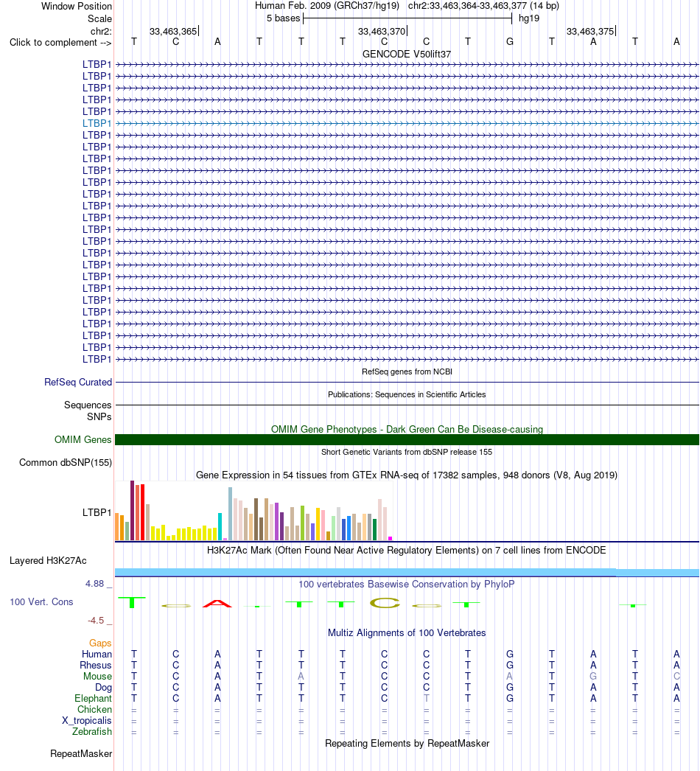Viewport: 700px width, 771px height.
Task: Click the dark green OMIM Genes bar
Action: pyautogui.click(x=407, y=439)
